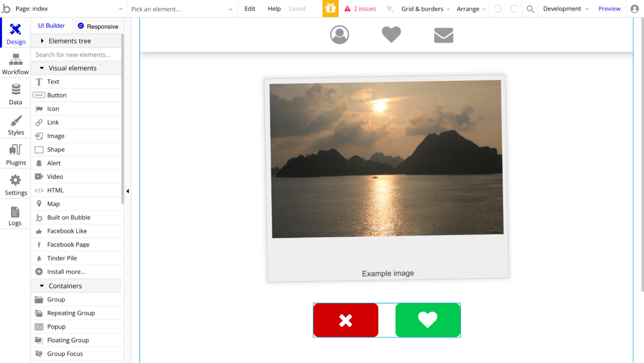Select the red X dislike button
Image resolution: width=644 pixels, height=363 pixels.
click(346, 320)
